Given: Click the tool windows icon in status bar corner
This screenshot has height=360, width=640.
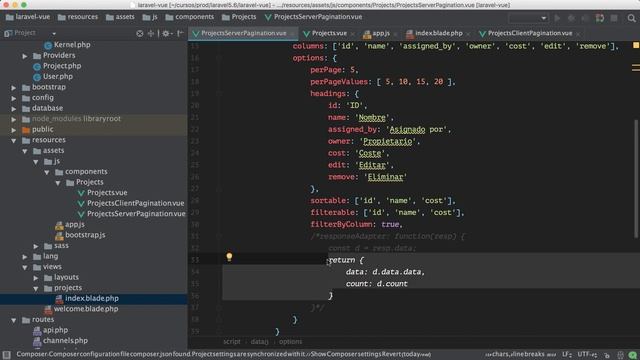Looking at the screenshot, I should (6, 354).
